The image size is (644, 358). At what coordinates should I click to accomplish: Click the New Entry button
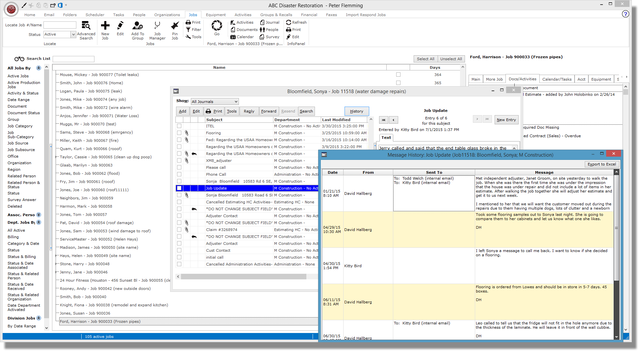click(x=506, y=120)
